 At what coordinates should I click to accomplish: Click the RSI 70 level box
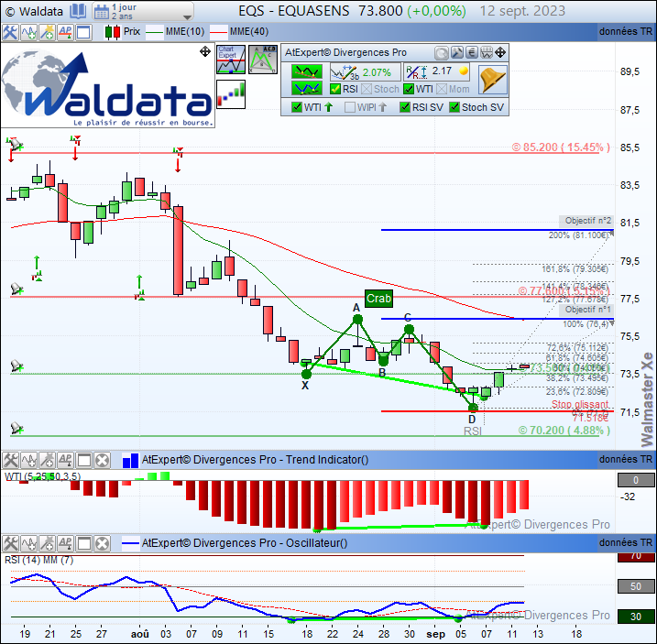(x=636, y=557)
